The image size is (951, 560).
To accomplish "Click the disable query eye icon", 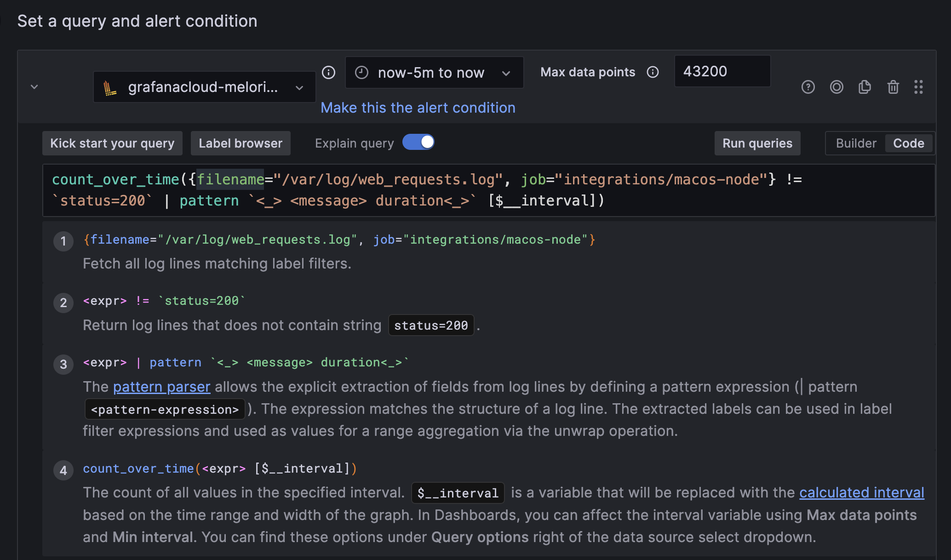I will coord(836,87).
